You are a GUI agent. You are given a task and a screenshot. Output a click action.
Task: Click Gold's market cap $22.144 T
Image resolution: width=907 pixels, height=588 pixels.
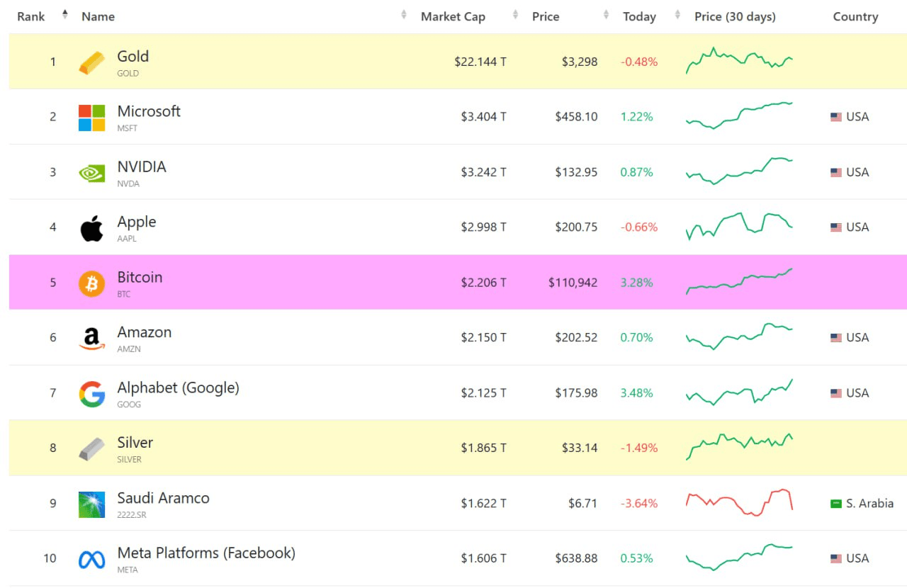pyautogui.click(x=480, y=62)
